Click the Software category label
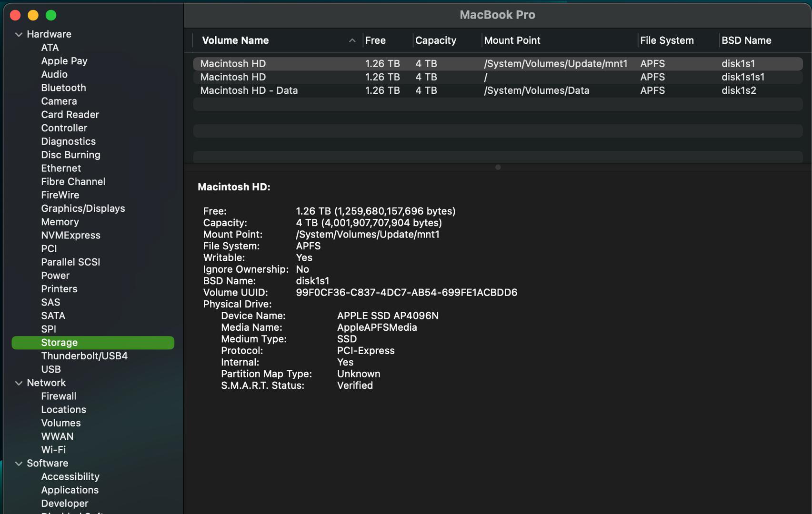The height and width of the screenshot is (514, 812). click(47, 463)
